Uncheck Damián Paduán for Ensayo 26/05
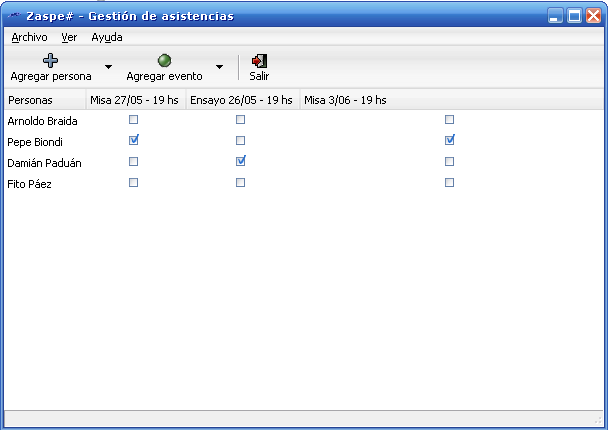 (240, 161)
